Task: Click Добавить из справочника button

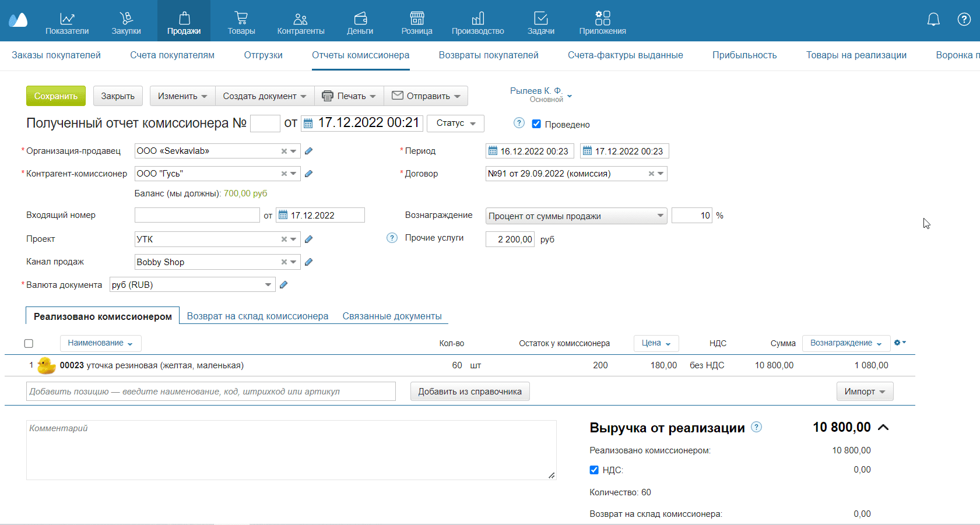Action: coord(469,392)
